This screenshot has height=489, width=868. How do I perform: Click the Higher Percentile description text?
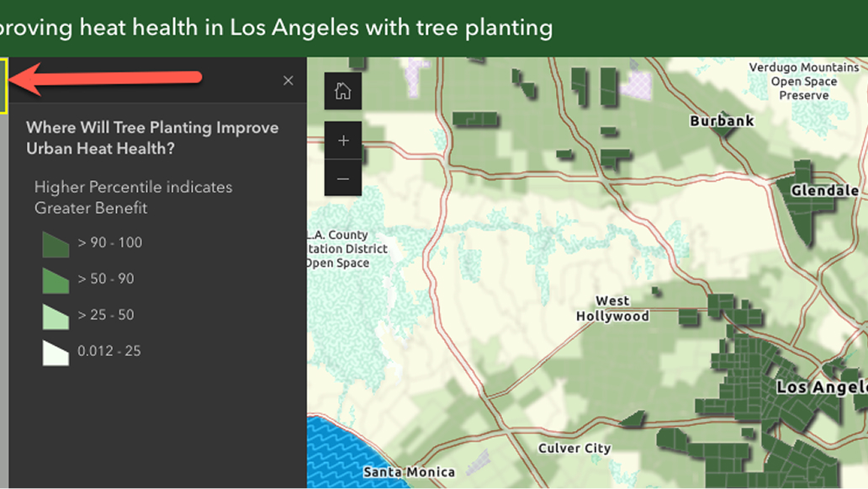tap(133, 197)
